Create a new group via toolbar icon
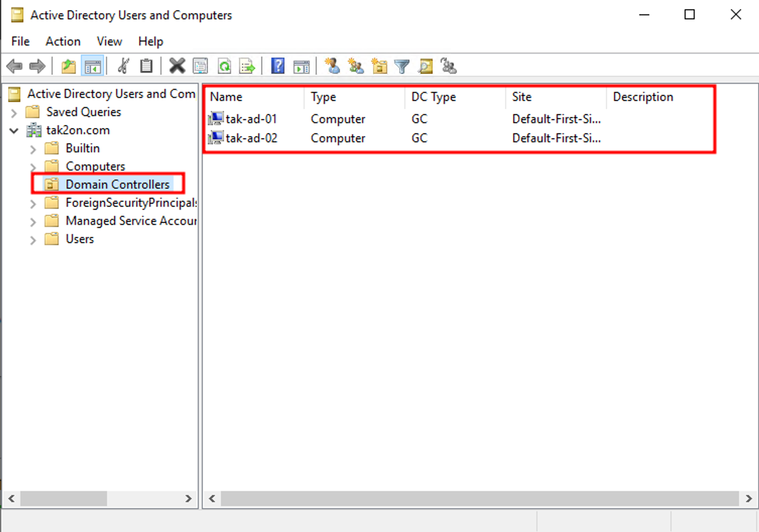The image size is (759, 532). click(x=356, y=66)
